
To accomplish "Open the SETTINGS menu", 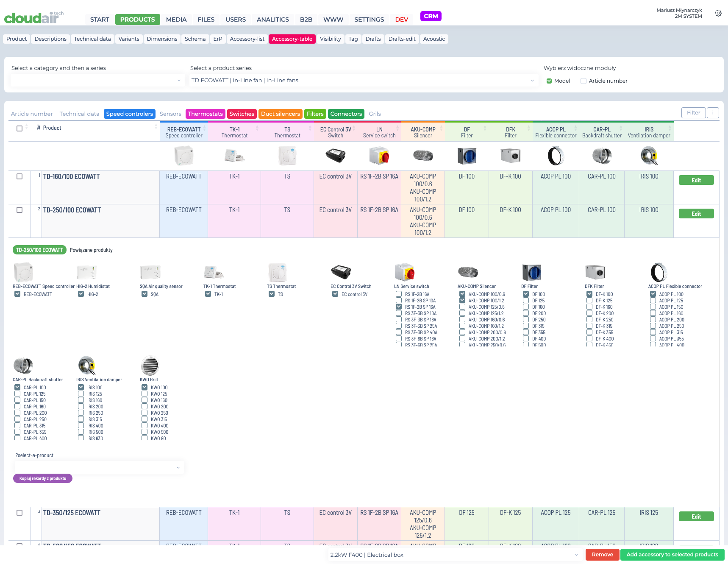I will click(369, 20).
